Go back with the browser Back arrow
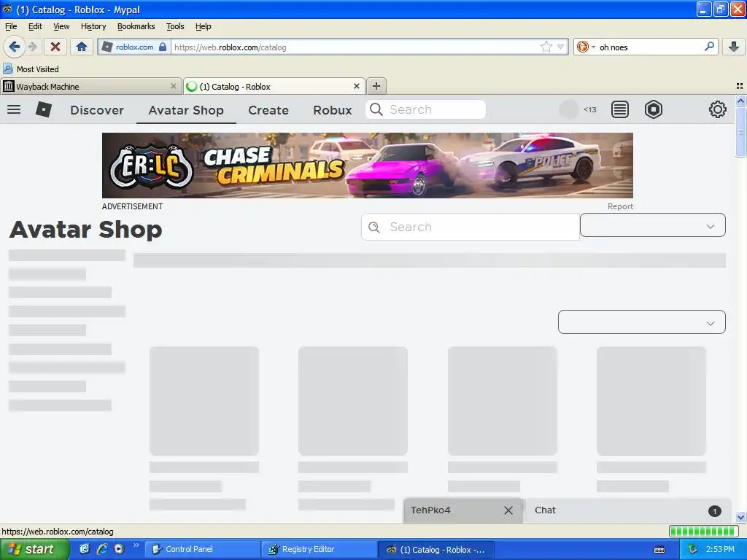 tap(15, 47)
